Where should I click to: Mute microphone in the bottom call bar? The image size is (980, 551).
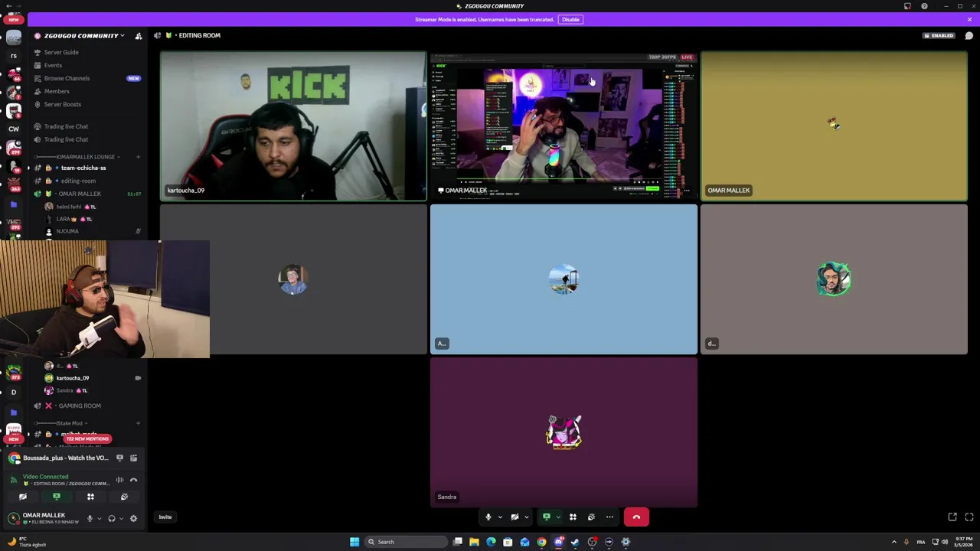coord(488,517)
